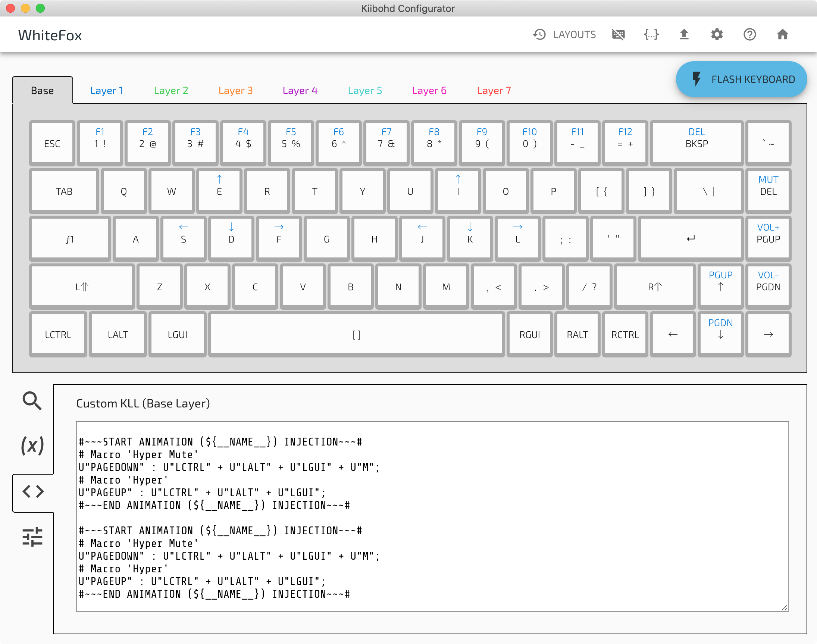Select the Z key
817x644 pixels.
tap(159, 287)
